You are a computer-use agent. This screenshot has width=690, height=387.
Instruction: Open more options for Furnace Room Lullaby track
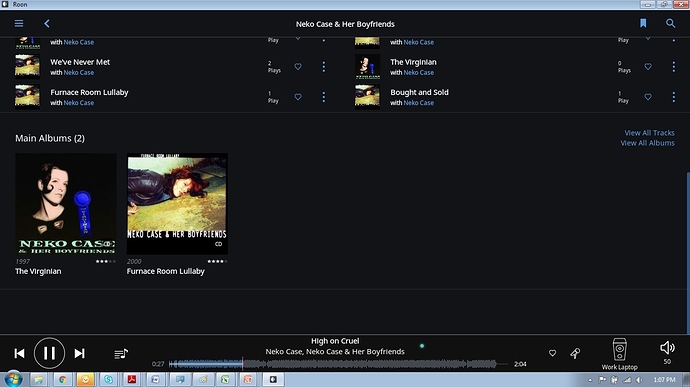pyautogui.click(x=323, y=97)
